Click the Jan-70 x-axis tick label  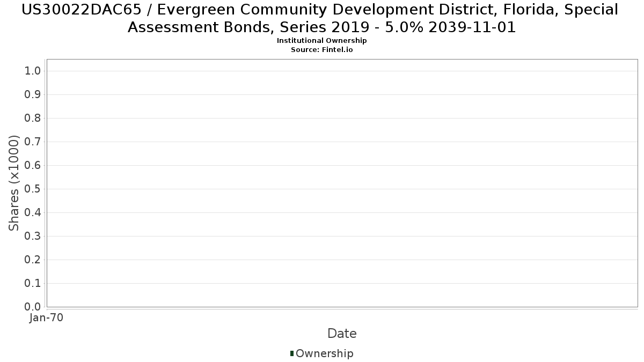click(x=46, y=318)
